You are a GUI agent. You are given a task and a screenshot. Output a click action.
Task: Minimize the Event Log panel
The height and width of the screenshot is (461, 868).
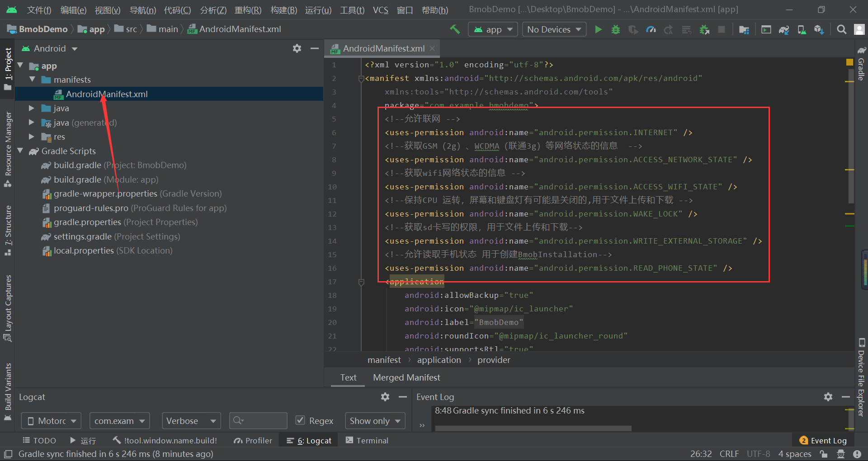[846, 397]
